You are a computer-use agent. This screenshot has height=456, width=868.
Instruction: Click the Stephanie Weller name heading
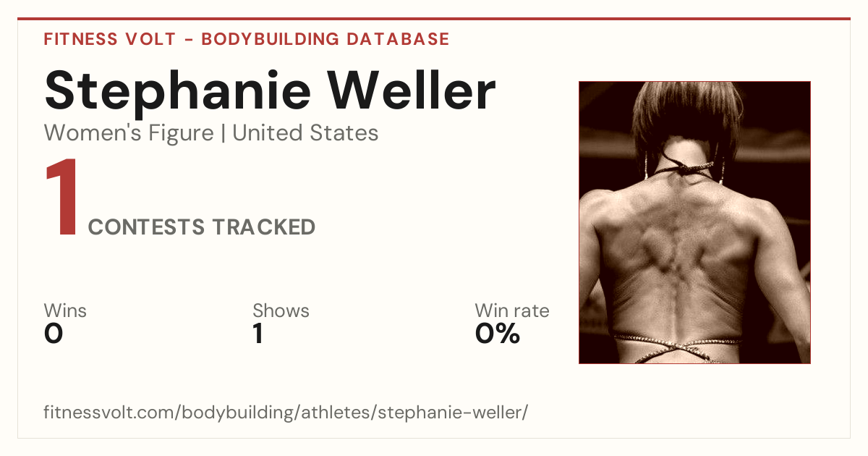(270, 92)
